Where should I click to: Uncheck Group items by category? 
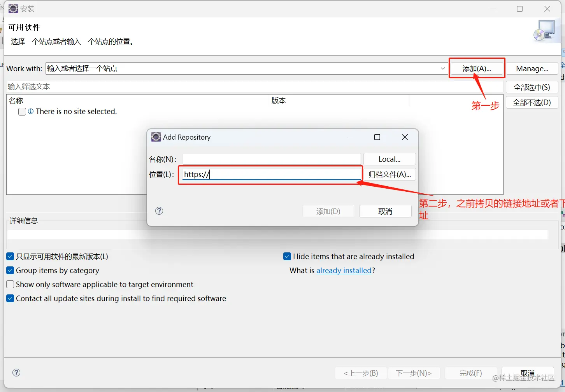tap(11, 271)
